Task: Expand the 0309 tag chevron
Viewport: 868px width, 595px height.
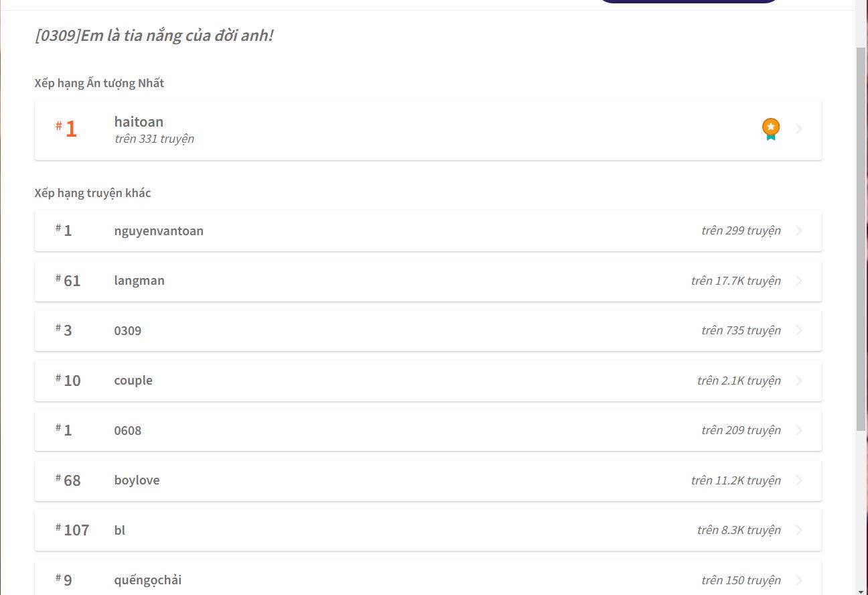Action: [x=798, y=330]
